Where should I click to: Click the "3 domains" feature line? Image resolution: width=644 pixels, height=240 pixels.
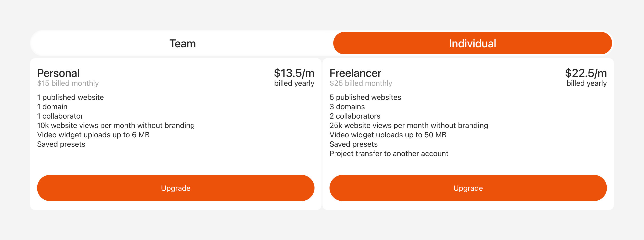(x=347, y=107)
